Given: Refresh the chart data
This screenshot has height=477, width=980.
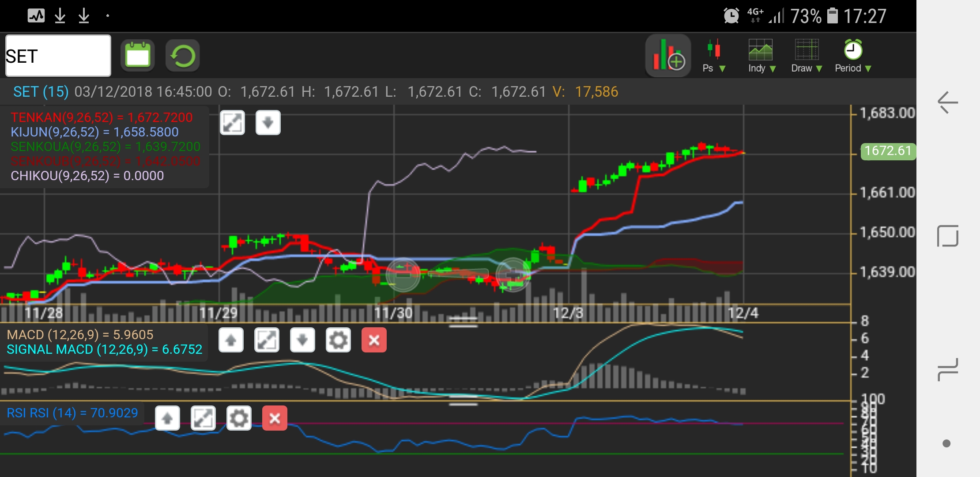Looking at the screenshot, I should [182, 56].
